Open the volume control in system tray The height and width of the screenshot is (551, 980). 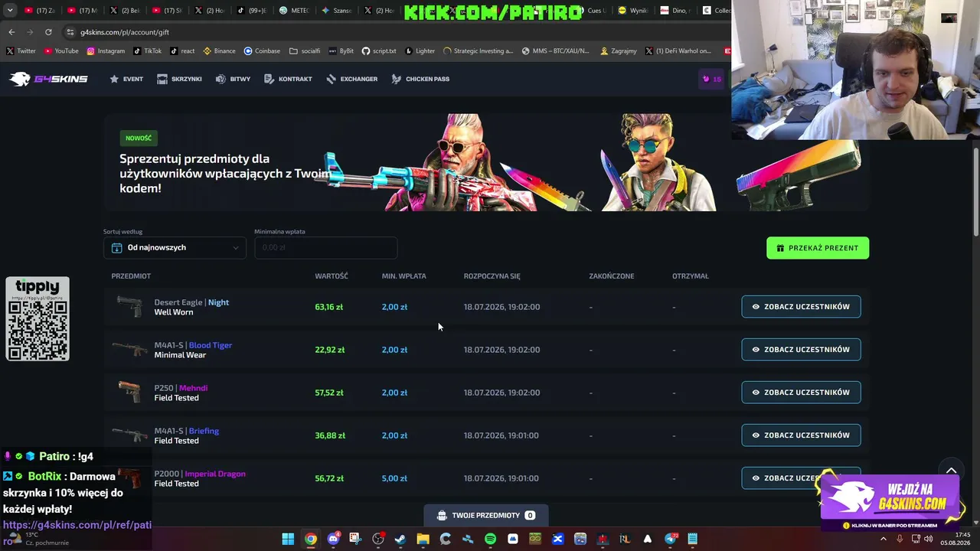pyautogui.click(x=929, y=539)
